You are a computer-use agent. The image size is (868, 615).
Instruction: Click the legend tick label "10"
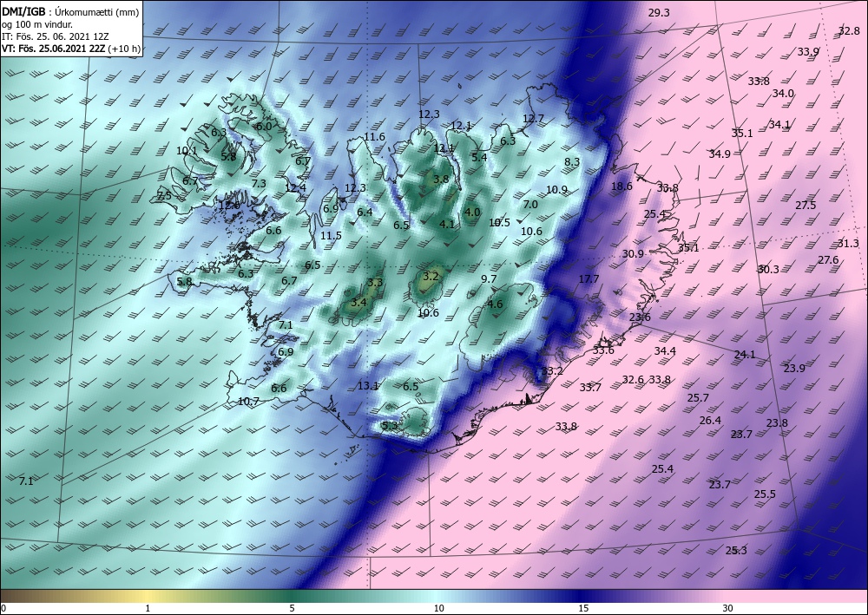[x=438, y=609]
